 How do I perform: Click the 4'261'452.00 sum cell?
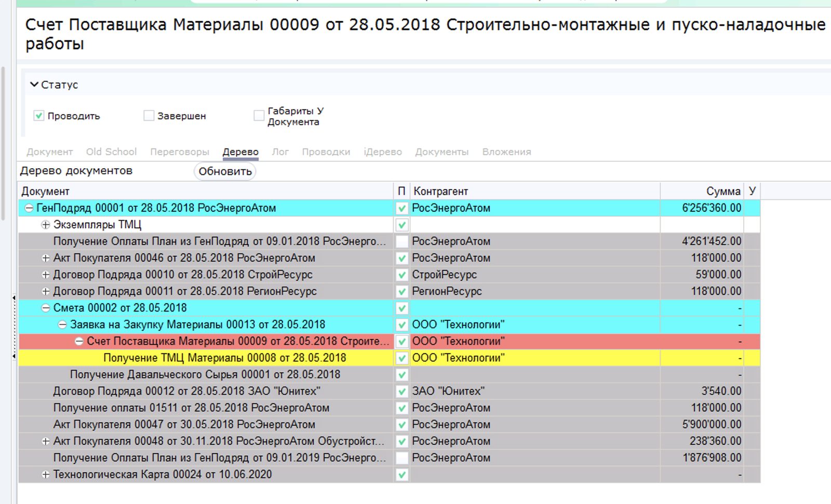click(x=702, y=241)
